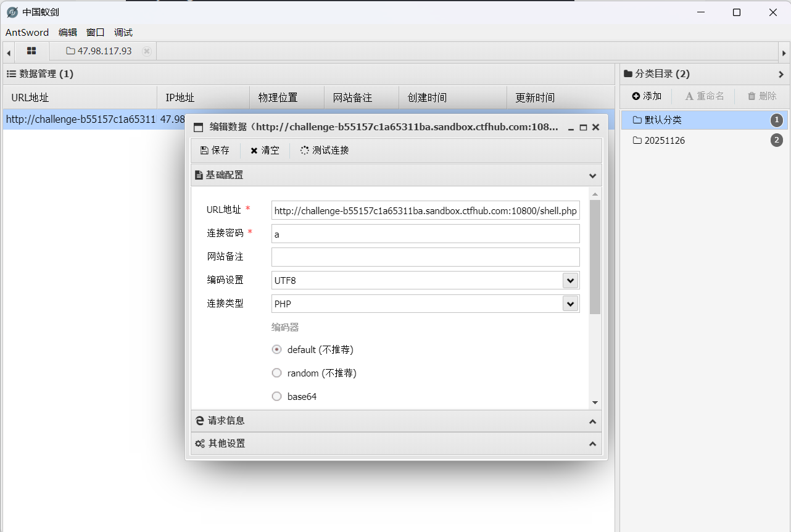
Task: Click the AntSword logo icon in title bar
Action: (12, 12)
